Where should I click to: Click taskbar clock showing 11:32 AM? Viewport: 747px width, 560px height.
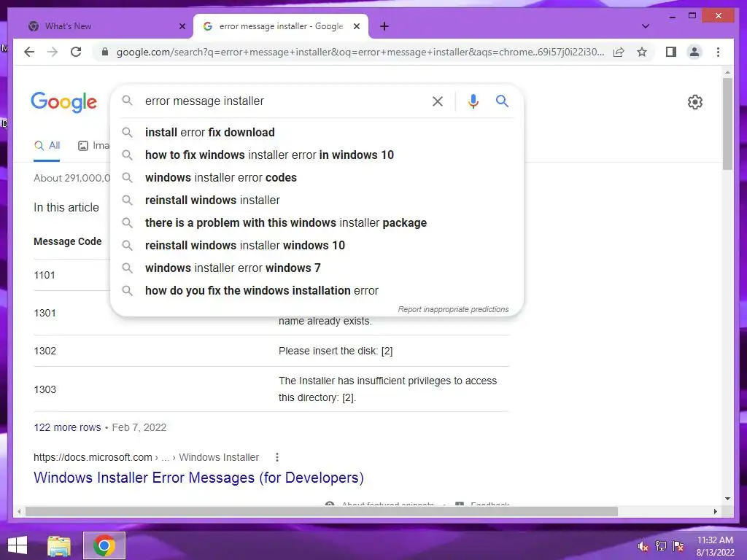click(x=715, y=546)
